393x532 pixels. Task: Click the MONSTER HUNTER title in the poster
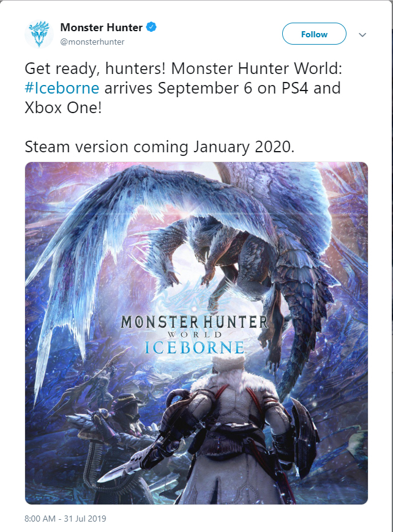click(194, 322)
